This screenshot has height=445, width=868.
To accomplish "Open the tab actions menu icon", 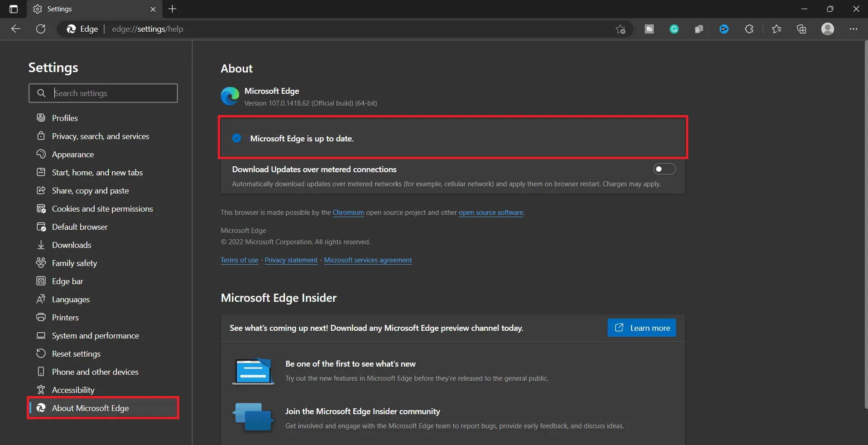I will point(14,9).
